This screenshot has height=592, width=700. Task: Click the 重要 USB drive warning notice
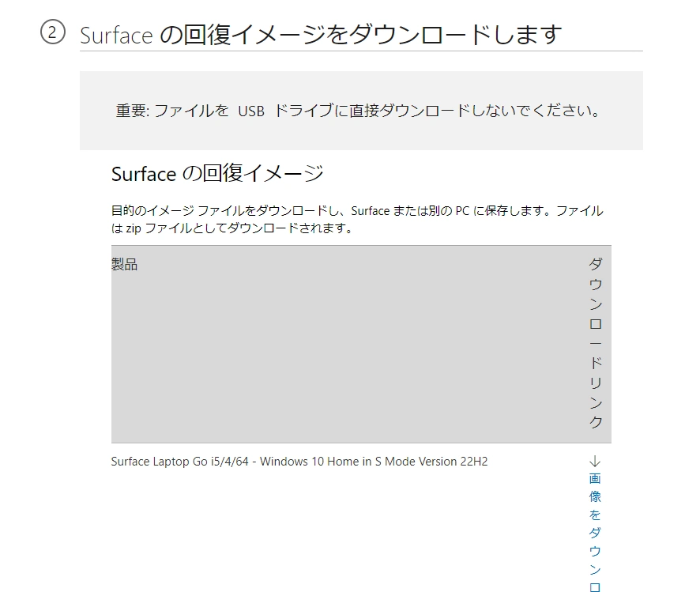tap(361, 111)
